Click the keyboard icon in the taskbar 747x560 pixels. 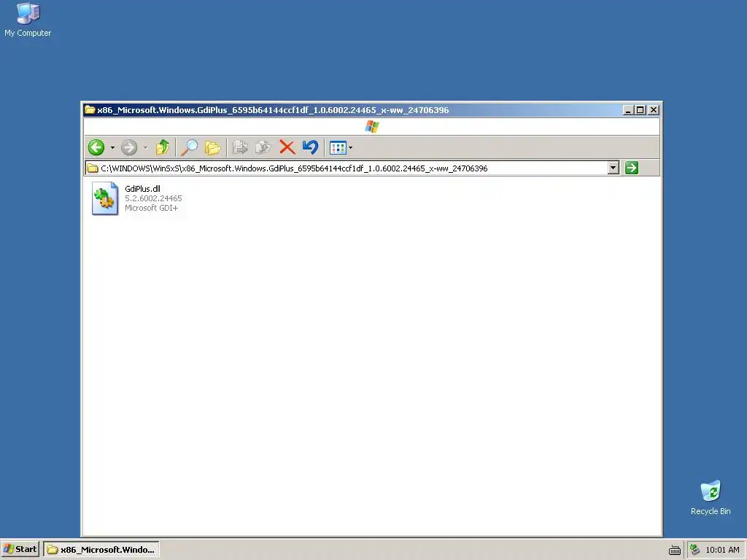pyautogui.click(x=675, y=550)
